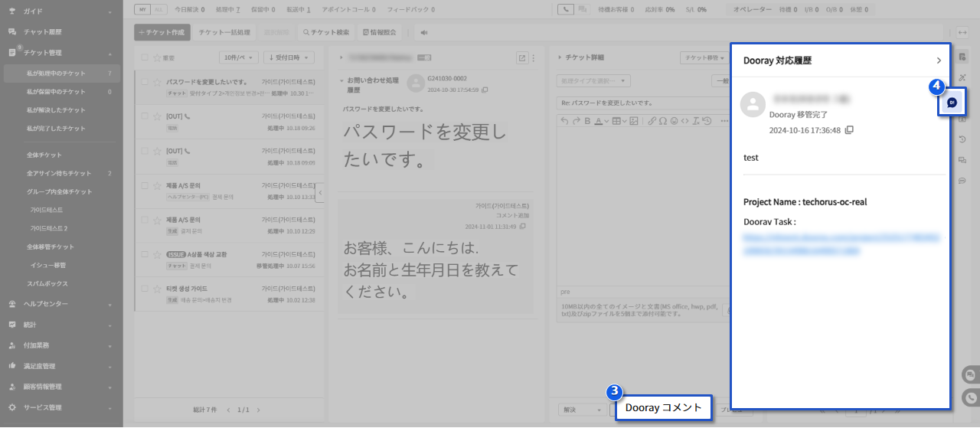
Task: Collapse the Dooray 対応履歴 panel chevron
Action: coord(939,60)
